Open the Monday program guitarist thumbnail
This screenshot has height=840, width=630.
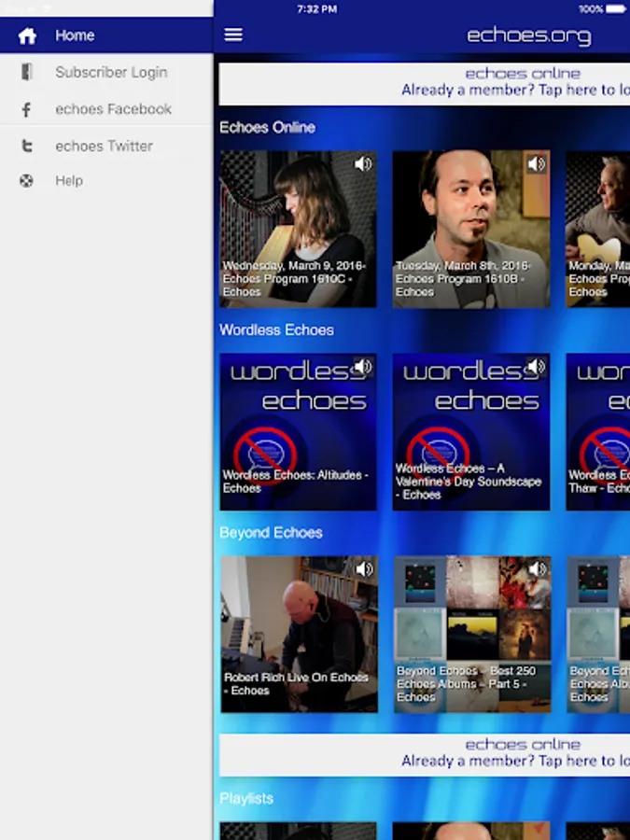598,230
